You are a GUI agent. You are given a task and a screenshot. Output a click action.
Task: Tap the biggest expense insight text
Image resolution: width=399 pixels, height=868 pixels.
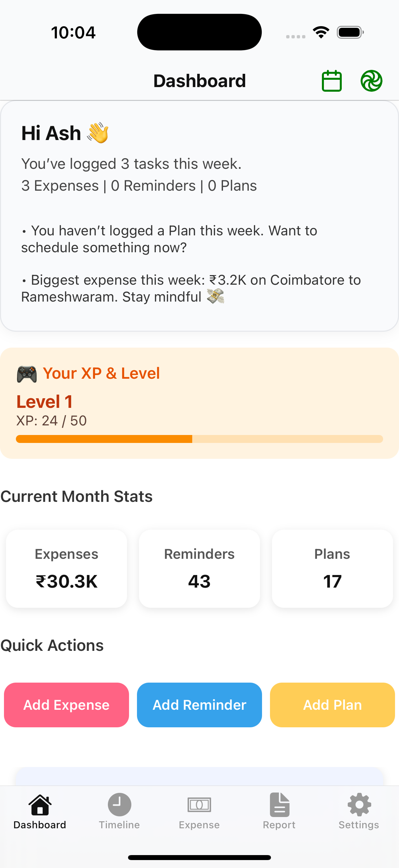click(191, 288)
